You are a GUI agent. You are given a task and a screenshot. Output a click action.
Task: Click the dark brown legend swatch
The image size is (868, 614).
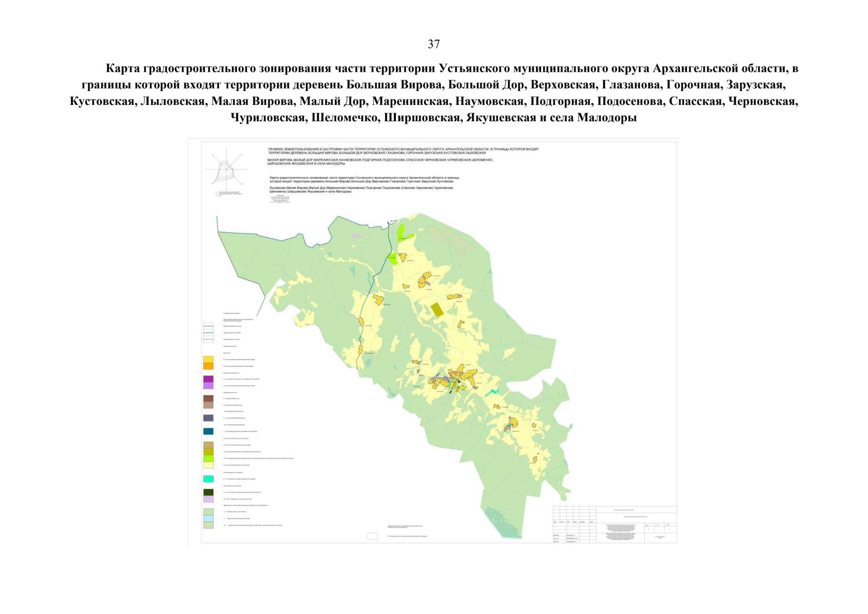pos(208,399)
